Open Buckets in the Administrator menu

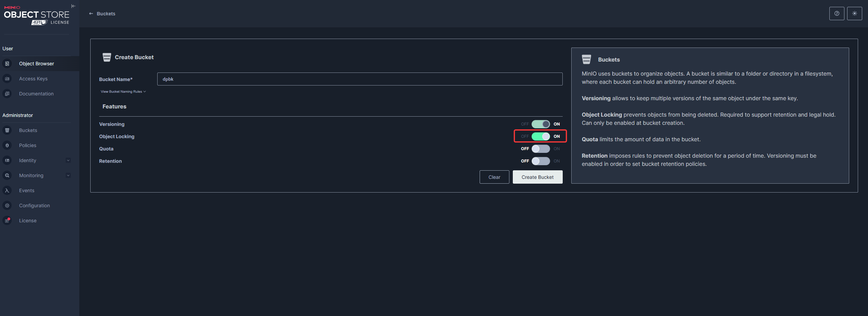coord(28,130)
